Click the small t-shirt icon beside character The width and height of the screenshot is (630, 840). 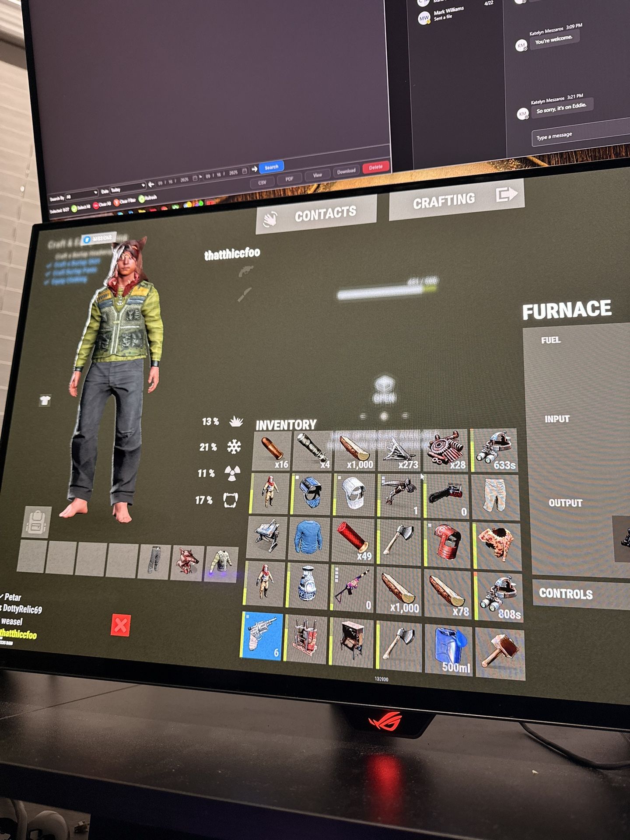[x=45, y=400]
